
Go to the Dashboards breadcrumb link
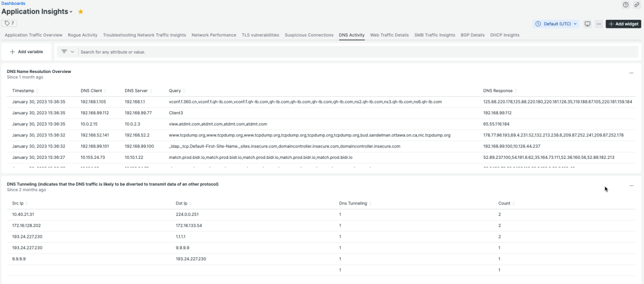click(13, 3)
